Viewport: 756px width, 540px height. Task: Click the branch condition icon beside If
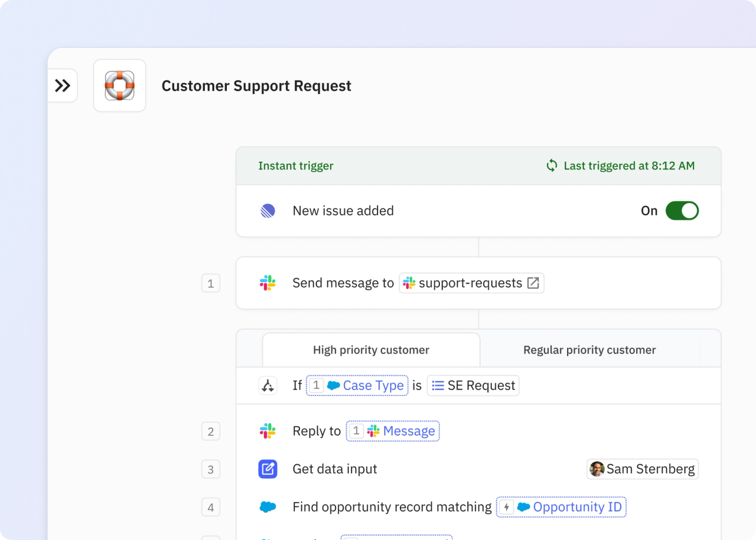(268, 385)
